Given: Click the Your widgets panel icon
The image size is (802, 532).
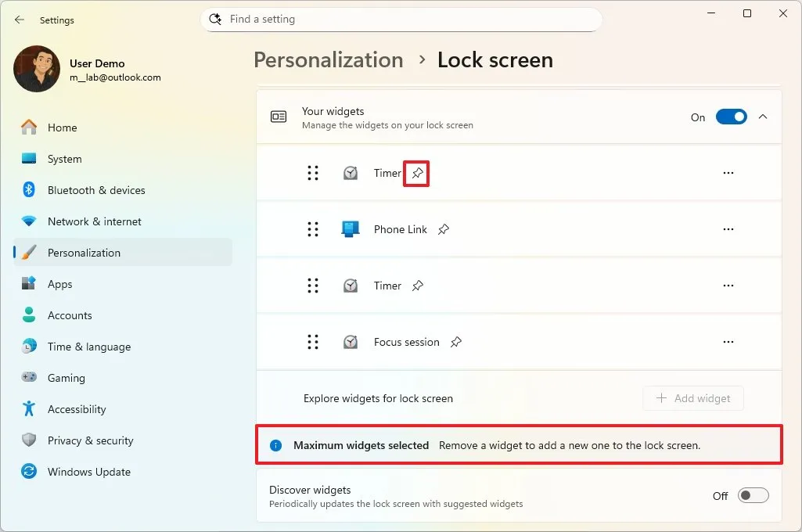Looking at the screenshot, I should pyautogui.click(x=278, y=116).
